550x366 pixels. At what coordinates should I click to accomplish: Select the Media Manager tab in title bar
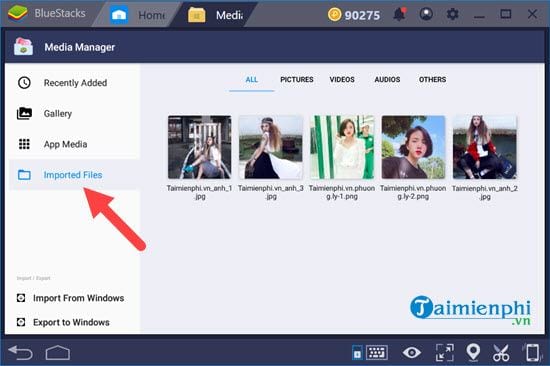point(215,15)
